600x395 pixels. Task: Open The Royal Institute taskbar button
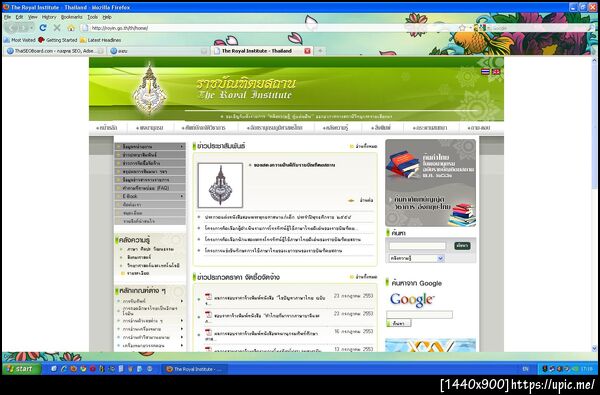(x=194, y=369)
